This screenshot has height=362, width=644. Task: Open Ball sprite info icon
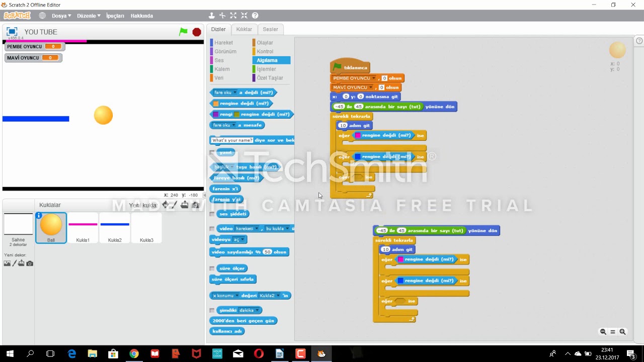(39, 216)
